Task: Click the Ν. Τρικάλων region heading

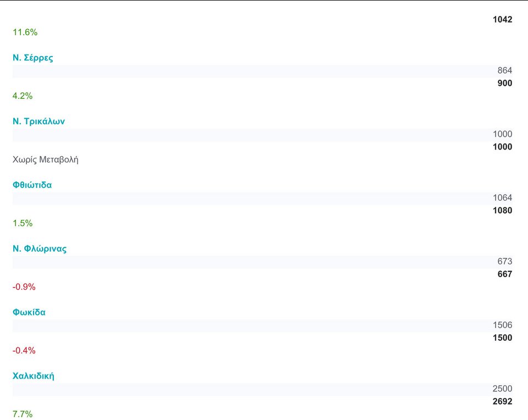Action: click(38, 121)
